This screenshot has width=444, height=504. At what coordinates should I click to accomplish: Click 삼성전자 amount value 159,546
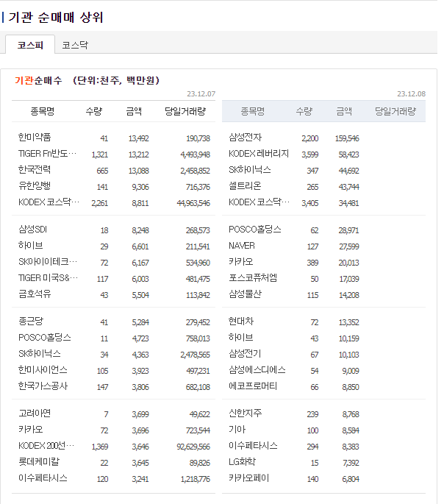[x=347, y=138]
